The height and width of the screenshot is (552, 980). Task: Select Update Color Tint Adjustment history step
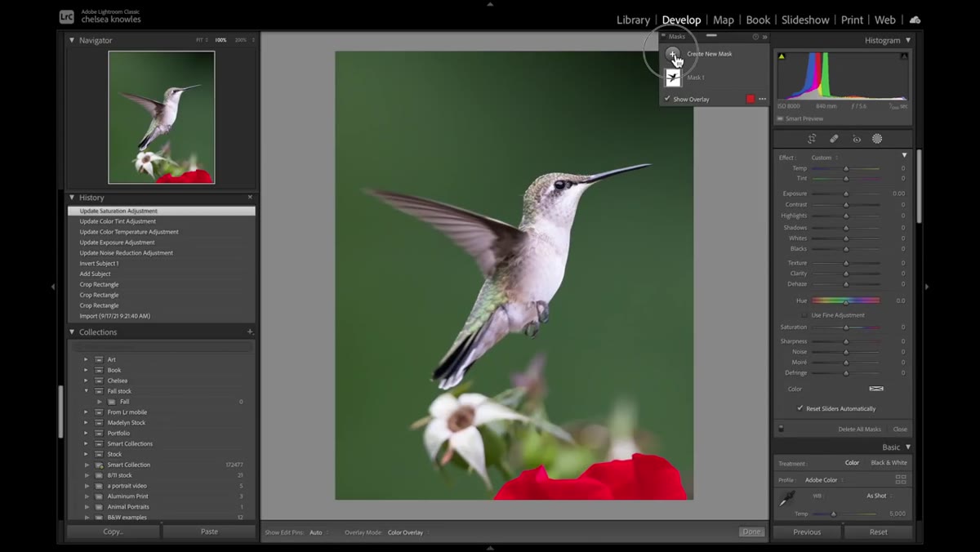pyautogui.click(x=118, y=221)
